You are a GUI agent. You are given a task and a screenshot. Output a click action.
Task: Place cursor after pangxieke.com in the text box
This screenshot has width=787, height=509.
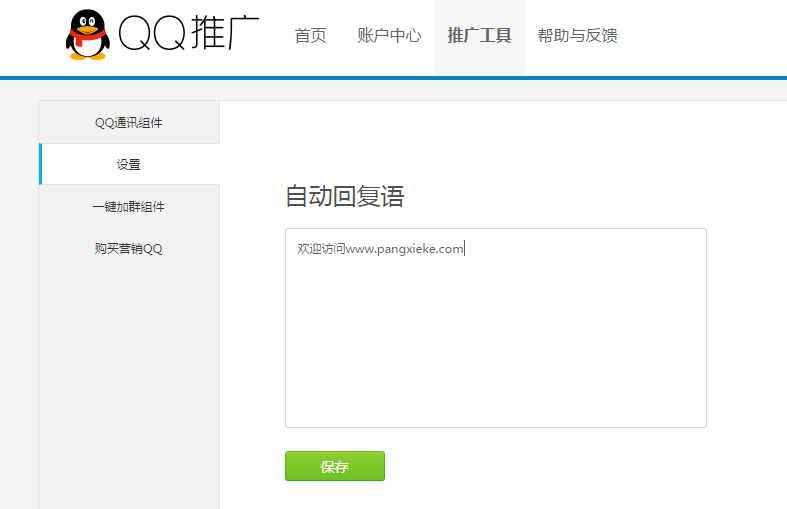pos(465,249)
